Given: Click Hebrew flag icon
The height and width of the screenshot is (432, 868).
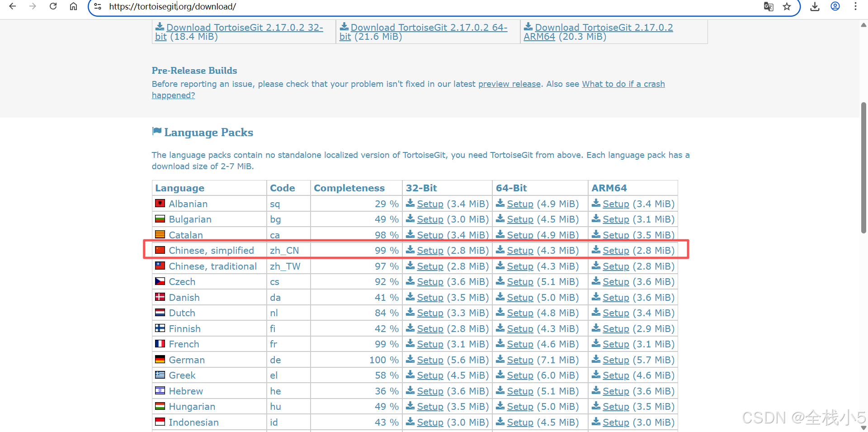Looking at the screenshot, I should point(160,390).
